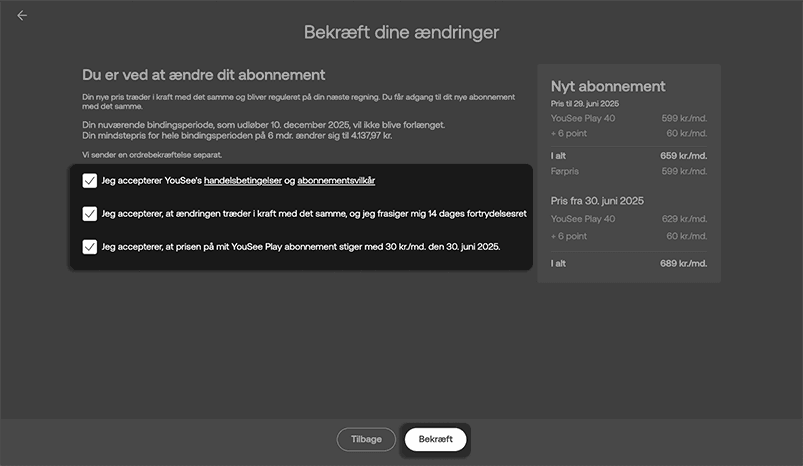Uncheck the YouSee handelsbetingelser acceptance checkbox
Viewport: 803px width, 466px height.
click(90, 181)
